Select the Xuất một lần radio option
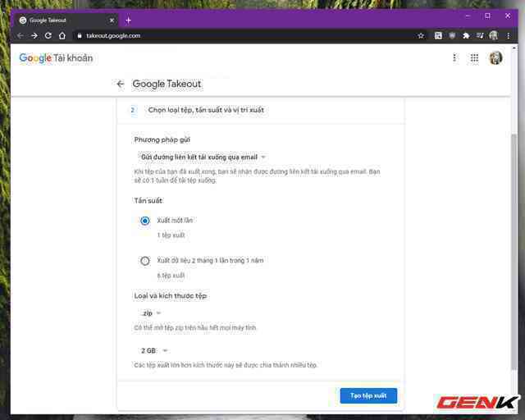Image resolution: width=525 pixels, height=420 pixels. [145, 221]
